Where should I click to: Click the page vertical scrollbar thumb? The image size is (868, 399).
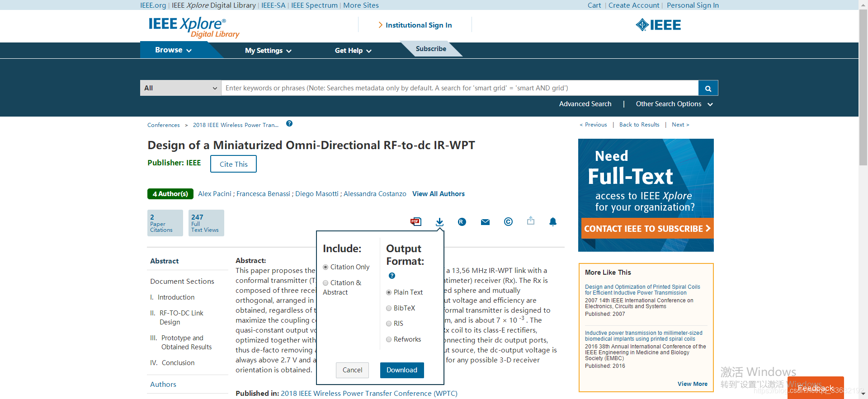pyautogui.click(x=863, y=87)
